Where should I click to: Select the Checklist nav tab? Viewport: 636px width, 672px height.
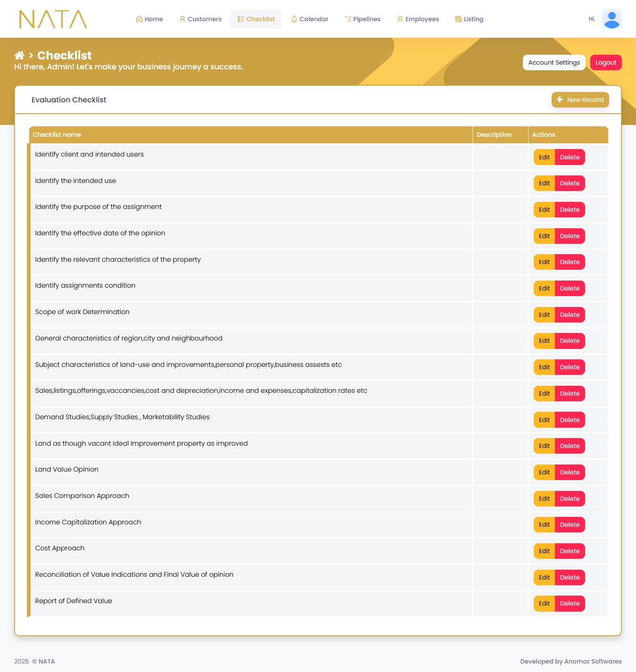[x=256, y=19]
